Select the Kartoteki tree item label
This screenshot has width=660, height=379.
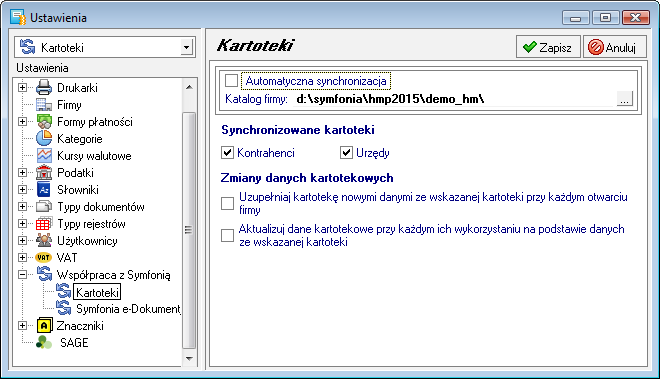97,292
